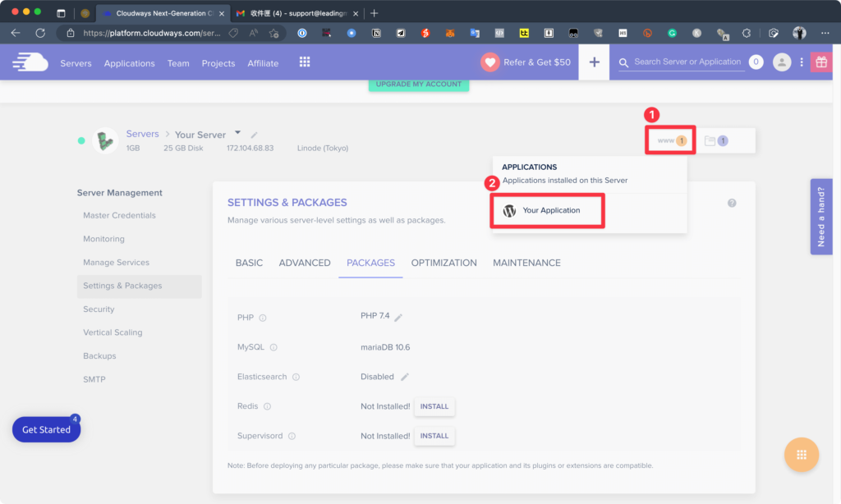
Task: Open a new browser tab
Action: [375, 13]
